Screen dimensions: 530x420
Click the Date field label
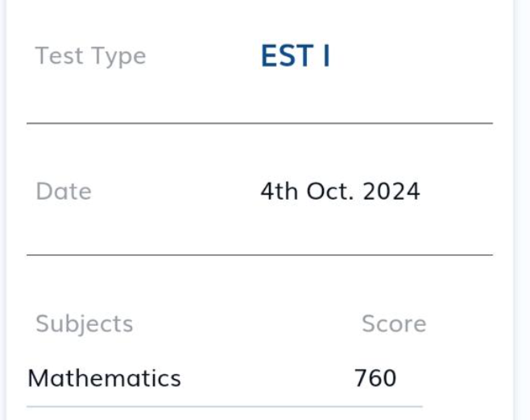[64, 191]
